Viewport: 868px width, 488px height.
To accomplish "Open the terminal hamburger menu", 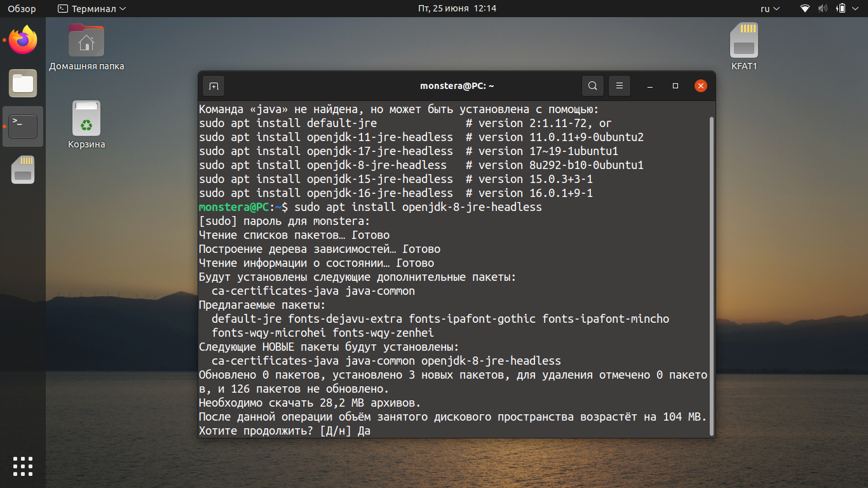I will [620, 86].
